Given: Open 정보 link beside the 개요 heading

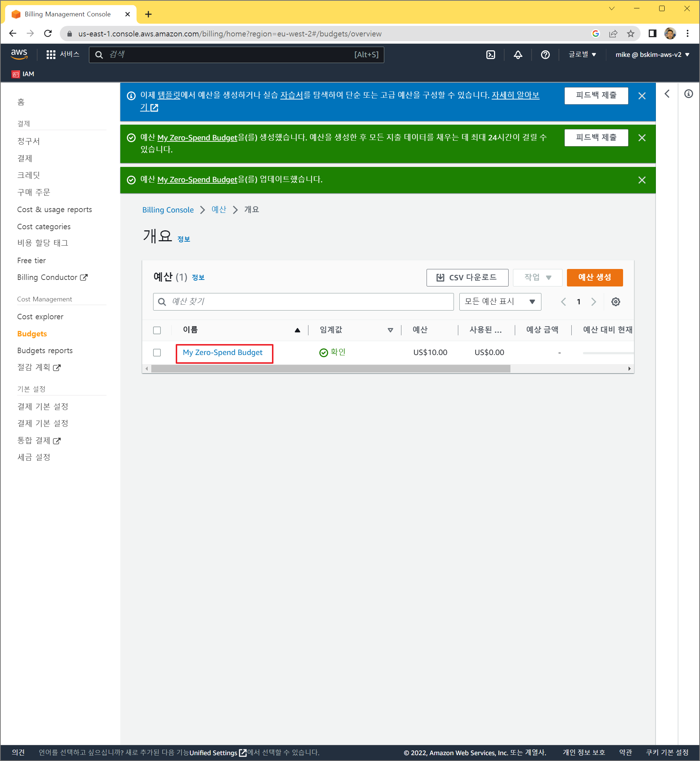Looking at the screenshot, I should [x=184, y=239].
